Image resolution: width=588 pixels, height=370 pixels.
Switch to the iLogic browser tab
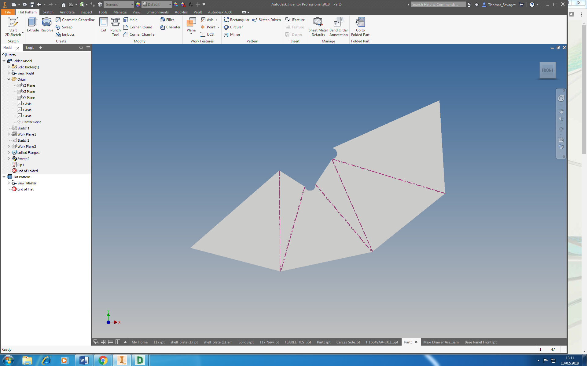point(30,48)
